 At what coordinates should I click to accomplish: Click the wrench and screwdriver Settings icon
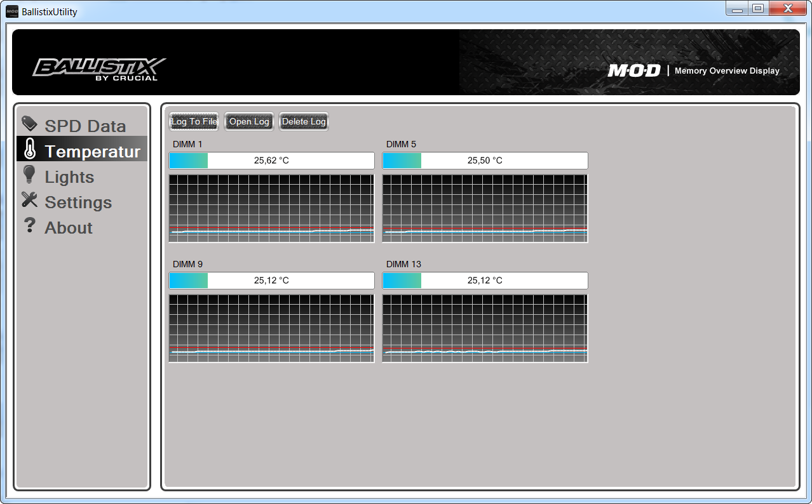coord(30,200)
